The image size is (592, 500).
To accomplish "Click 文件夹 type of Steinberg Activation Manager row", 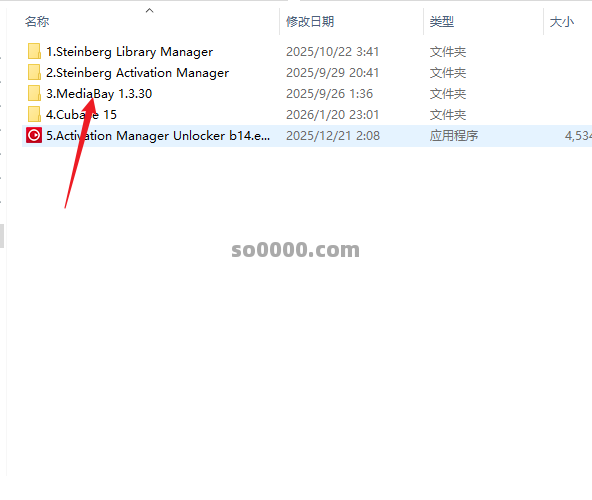I will tap(448, 73).
